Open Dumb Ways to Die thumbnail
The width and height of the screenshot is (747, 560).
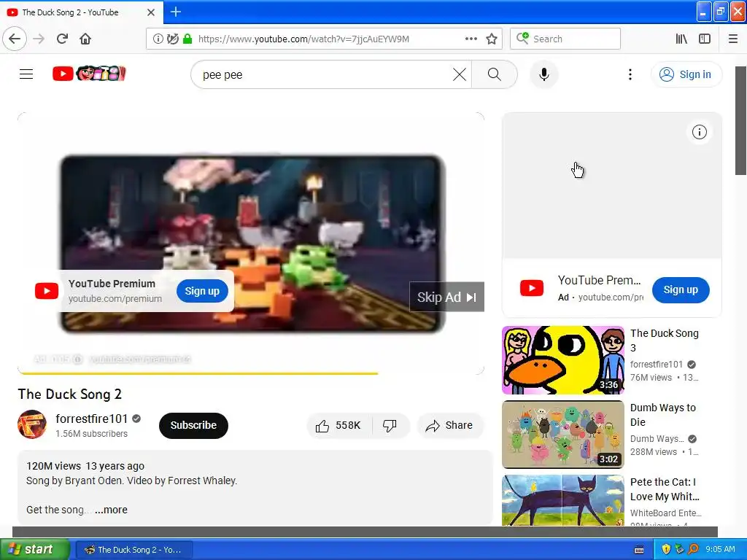(x=562, y=435)
